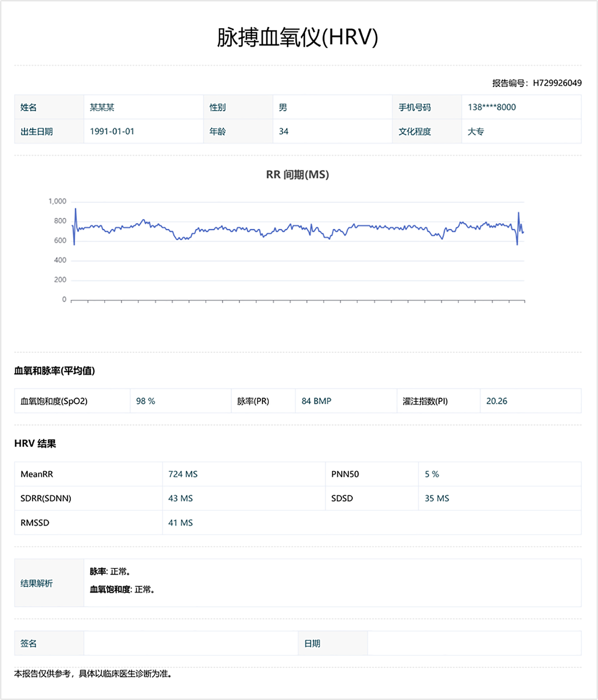Viewport: 598px width, 700px height.
Task: Click the empty 日期 date field
Action: click(474, 643)
